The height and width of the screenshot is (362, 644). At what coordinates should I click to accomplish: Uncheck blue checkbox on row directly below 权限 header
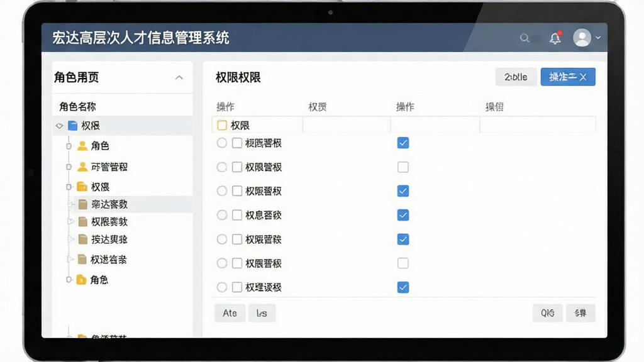[403, 143]
